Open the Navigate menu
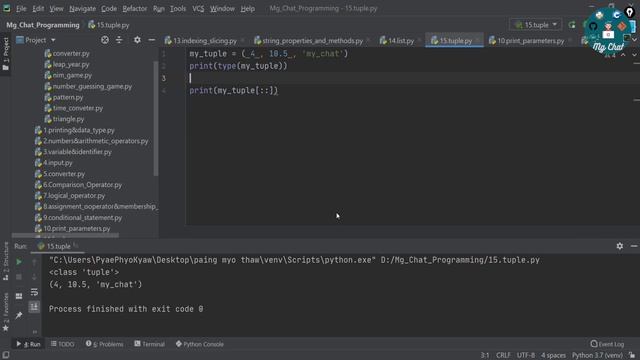640x360 pixels. [82, 8]
